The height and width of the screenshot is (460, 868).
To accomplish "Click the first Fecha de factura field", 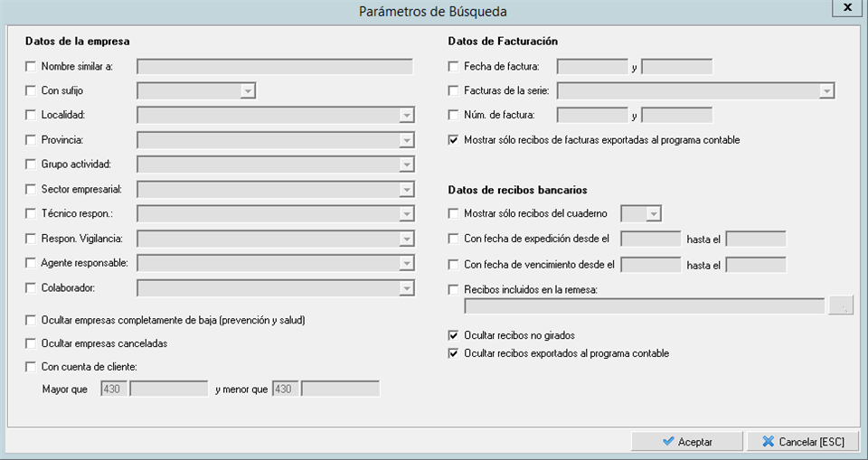I will coord(592,66).
